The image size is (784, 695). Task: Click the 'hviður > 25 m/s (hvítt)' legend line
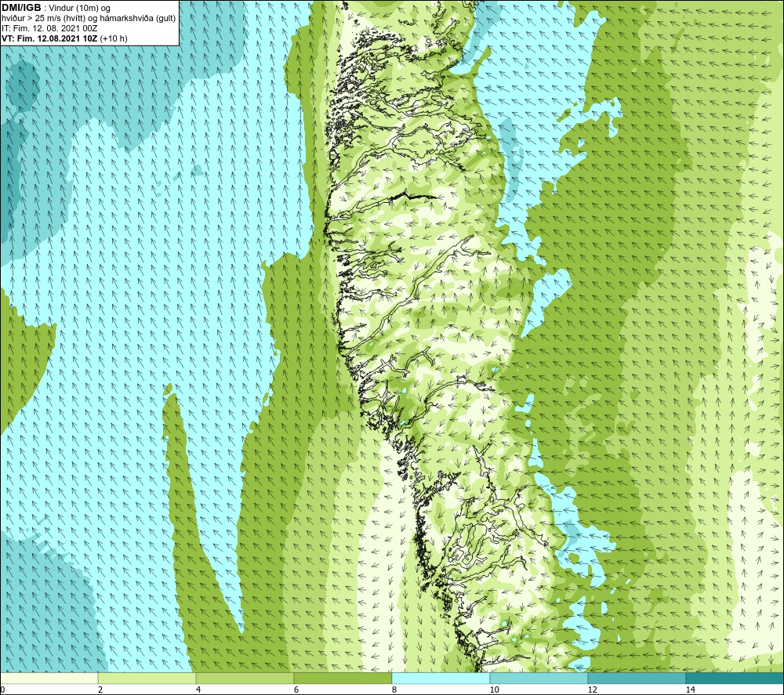(89, 19)
